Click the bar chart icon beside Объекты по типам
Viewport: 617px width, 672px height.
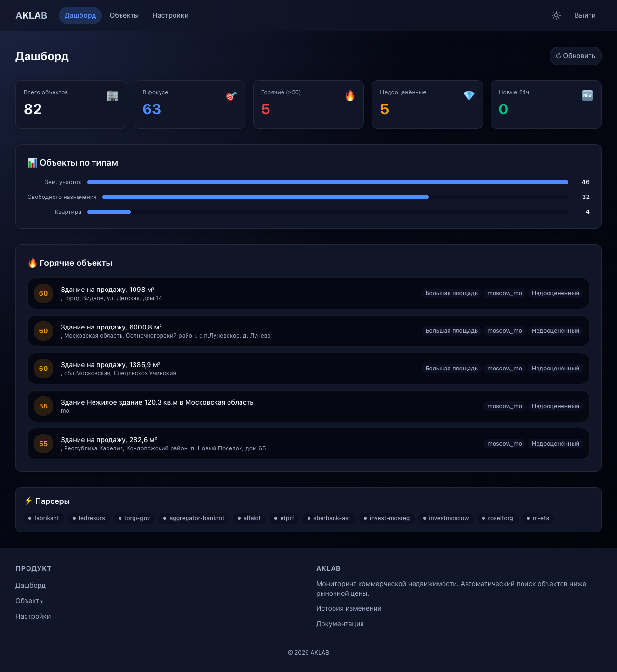tap(32, 163)
